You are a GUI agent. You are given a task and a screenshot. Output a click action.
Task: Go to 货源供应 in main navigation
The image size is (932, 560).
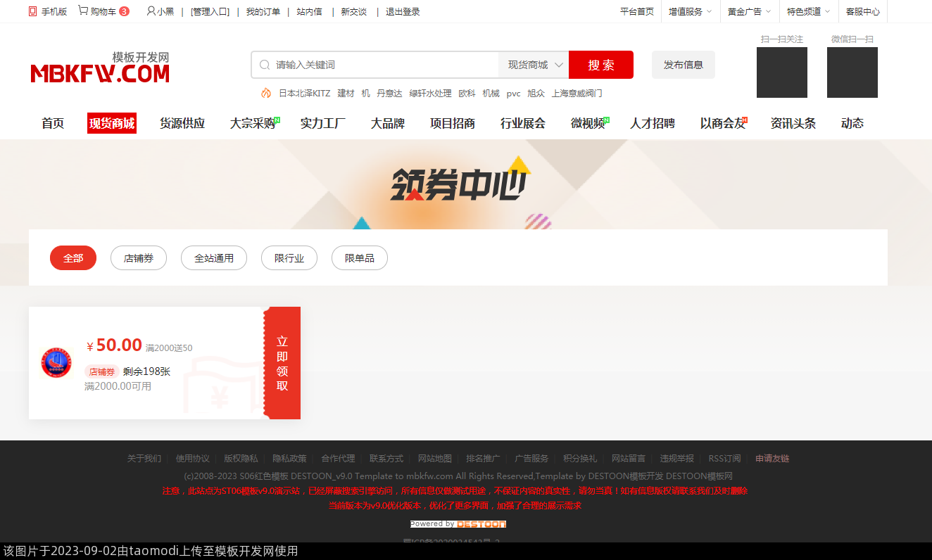[x=182, y=123]
